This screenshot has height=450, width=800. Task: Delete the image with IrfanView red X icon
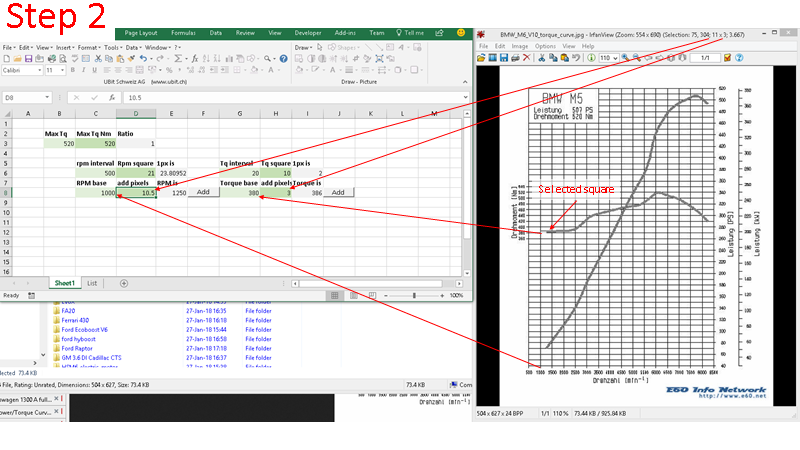pos(527,58)
